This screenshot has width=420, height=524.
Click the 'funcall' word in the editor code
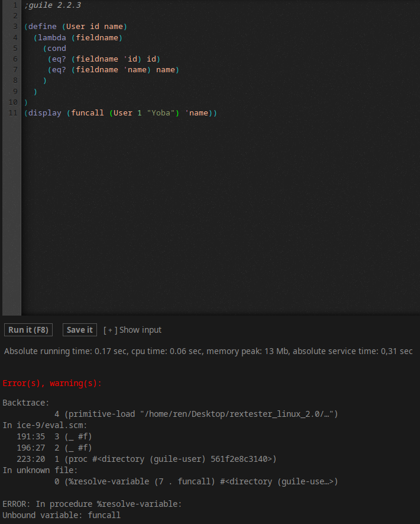pos(88,112)
